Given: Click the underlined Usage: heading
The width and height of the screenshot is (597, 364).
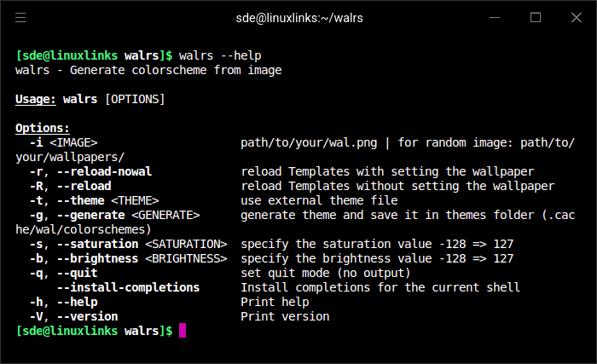Looking at the screenshot, I should (x=36, y=100).
